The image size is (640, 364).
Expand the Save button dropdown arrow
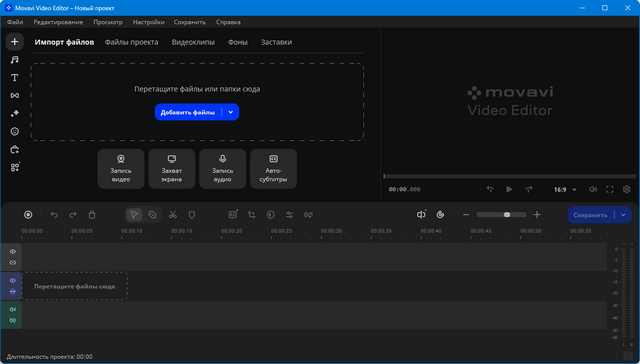(x=623, y=215)
